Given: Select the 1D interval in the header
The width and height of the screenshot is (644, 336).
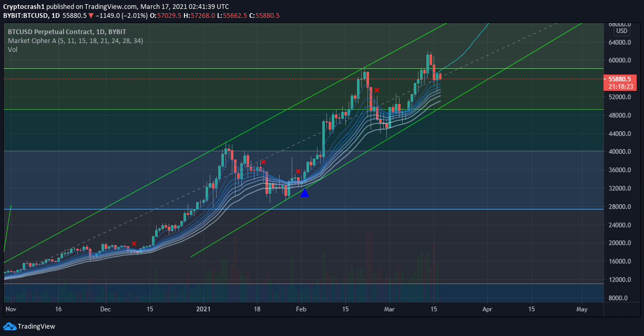Looking at the screenshot, I should 56,16.
